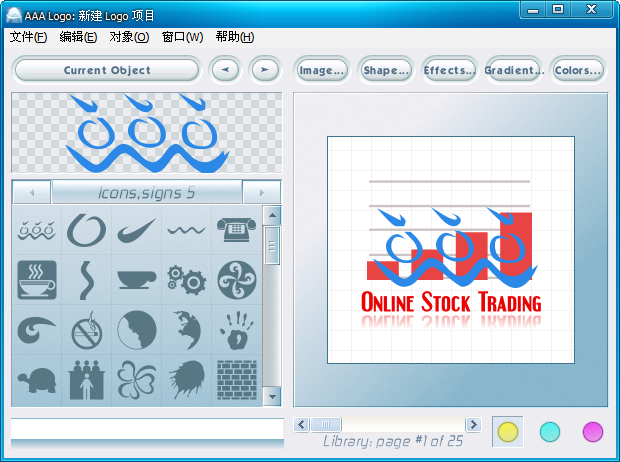Click the Current Object button
This screenshot has height=462, width=620.
point(107,70)
